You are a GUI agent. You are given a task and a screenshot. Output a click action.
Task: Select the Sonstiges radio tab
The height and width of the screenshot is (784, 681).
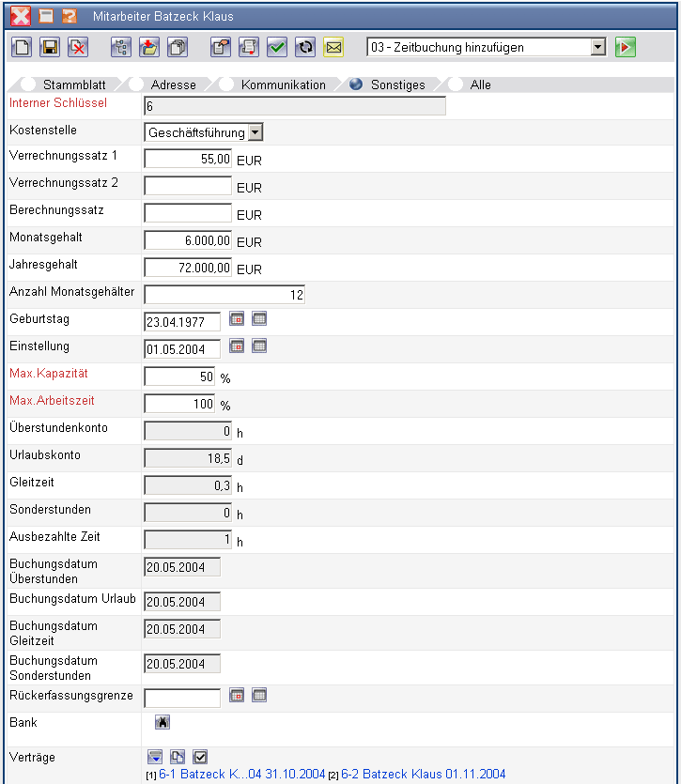[x=356, y=85]
